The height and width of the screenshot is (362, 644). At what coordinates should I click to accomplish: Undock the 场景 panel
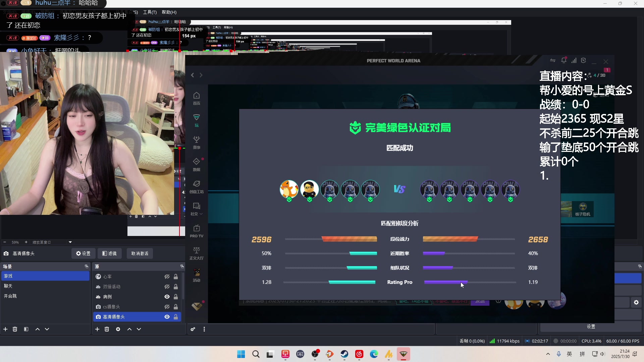(87, 266)
